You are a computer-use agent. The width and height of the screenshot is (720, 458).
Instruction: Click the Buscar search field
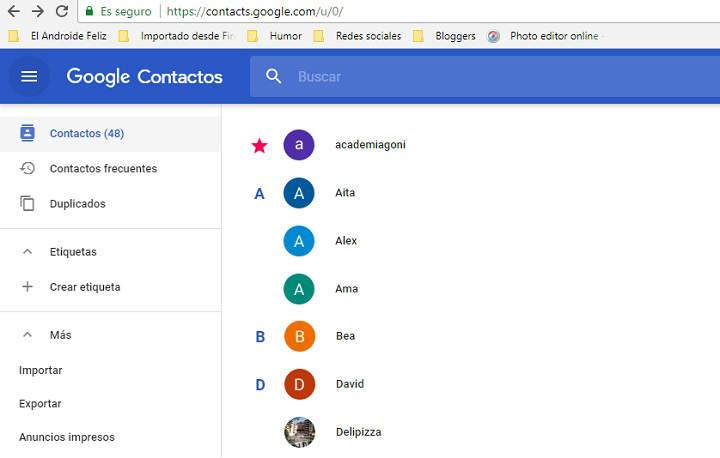pos(485,77)
